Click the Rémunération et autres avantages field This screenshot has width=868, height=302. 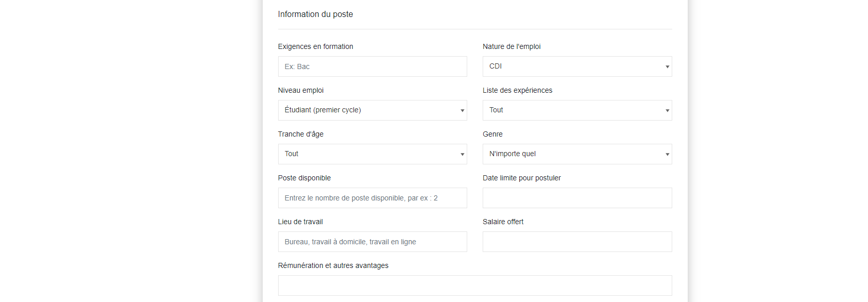[x=474, y=286]
